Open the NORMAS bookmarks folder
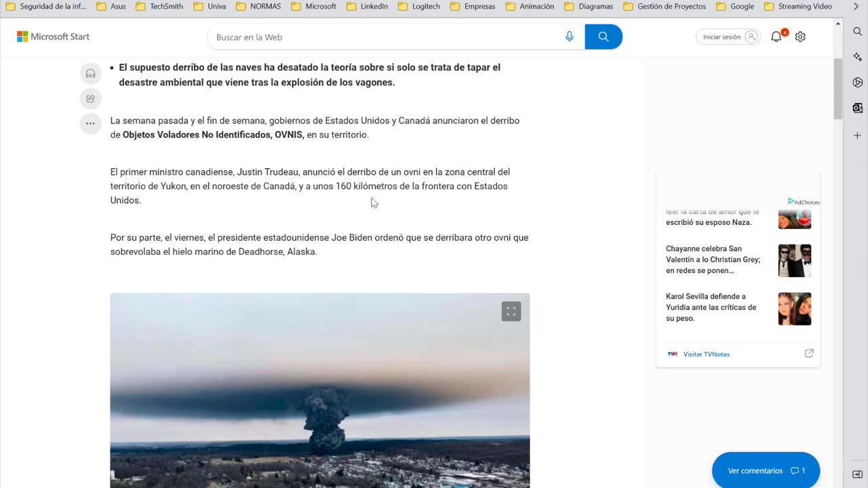This screenshot has width=868, height=488. [260, 6]
